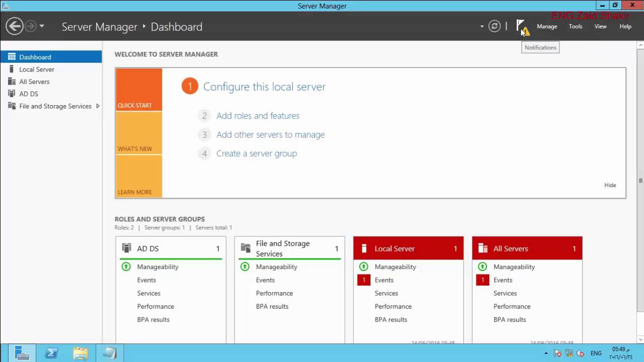Open Local Server Services
The height and width of the screenshot is (362, 644).
(386, 293)
